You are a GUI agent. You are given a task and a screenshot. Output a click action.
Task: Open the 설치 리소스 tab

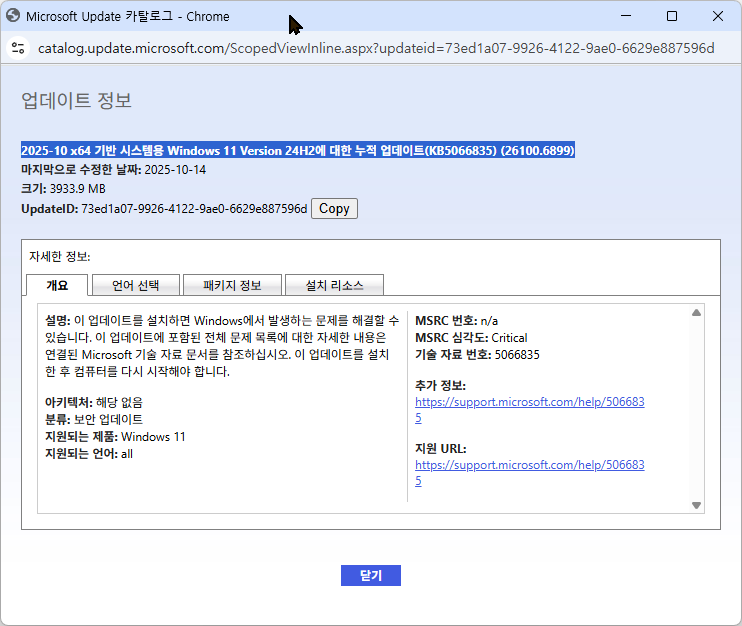(x=335, y=285)
